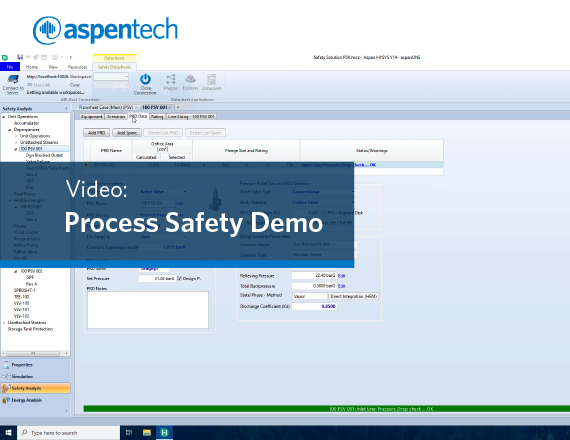570x440 pixels.
Task: Click the Add Spare button
Action: [127, 133]
